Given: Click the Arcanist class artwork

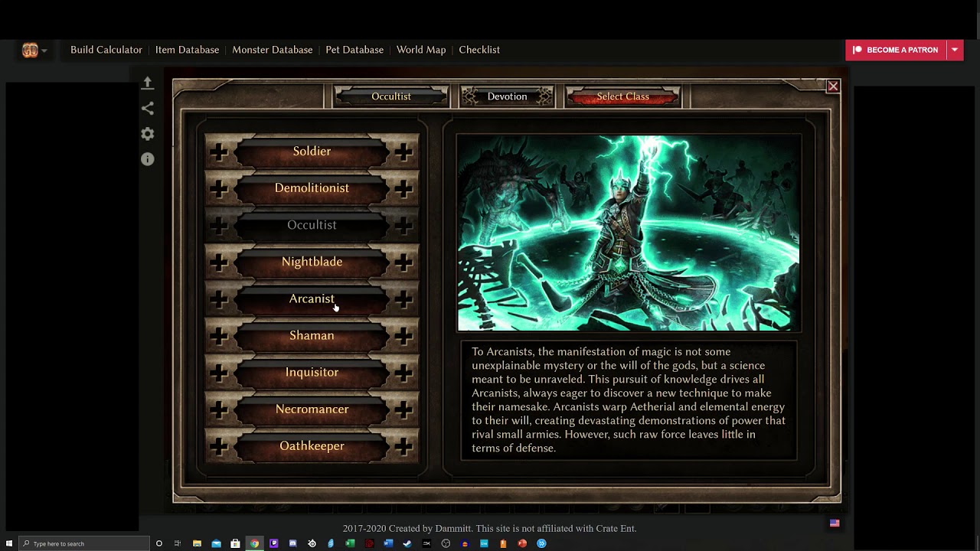Looking at the screenshot, I should tap(629, 233).
